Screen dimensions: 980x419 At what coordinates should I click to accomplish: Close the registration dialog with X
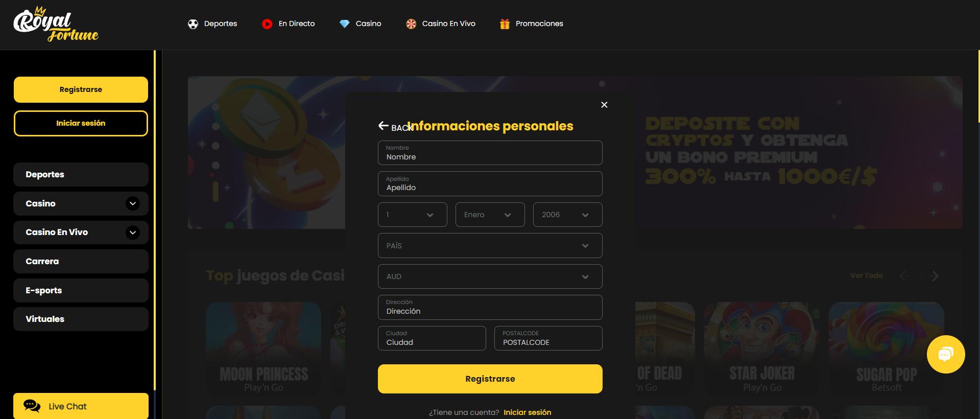(604, 105)
